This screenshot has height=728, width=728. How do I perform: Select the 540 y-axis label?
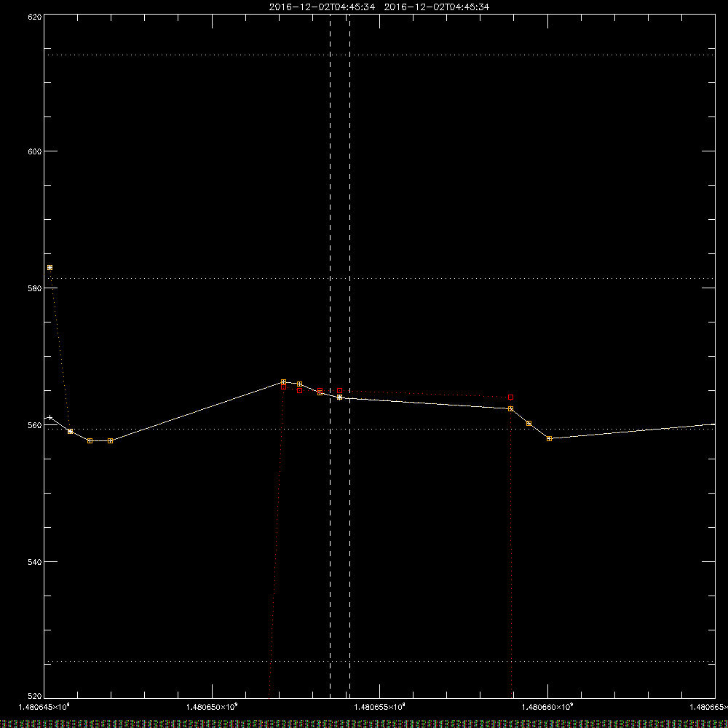coord(35,562)
